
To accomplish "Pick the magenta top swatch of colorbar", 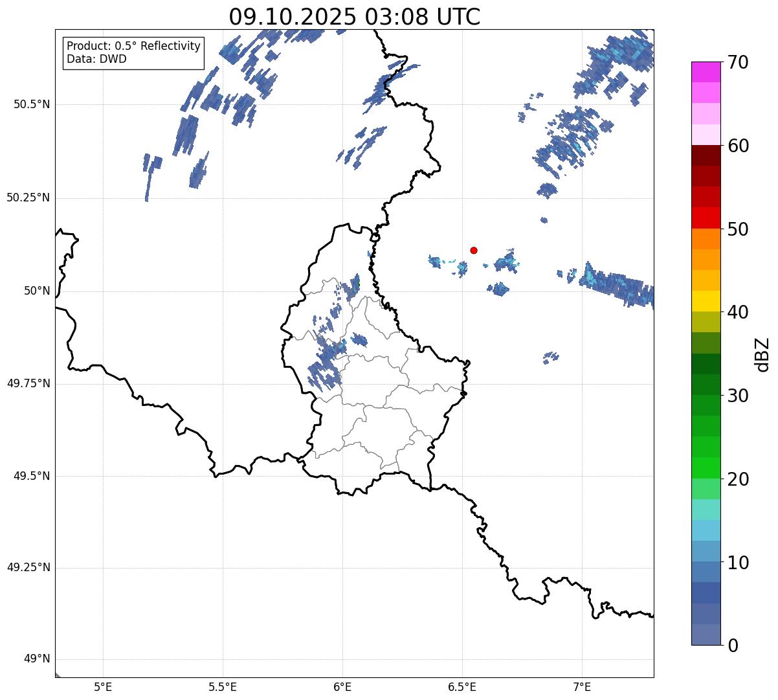I will click(x=706, y=72).
